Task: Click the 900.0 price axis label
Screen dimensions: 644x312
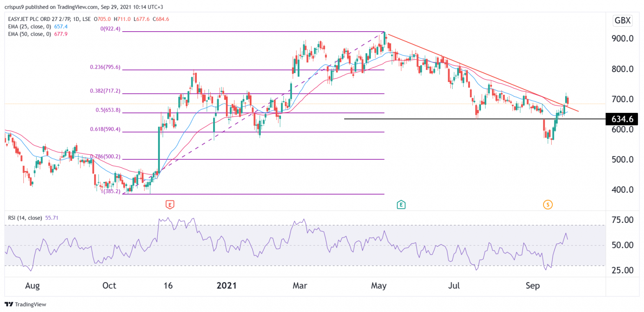Action: [623, 39]
